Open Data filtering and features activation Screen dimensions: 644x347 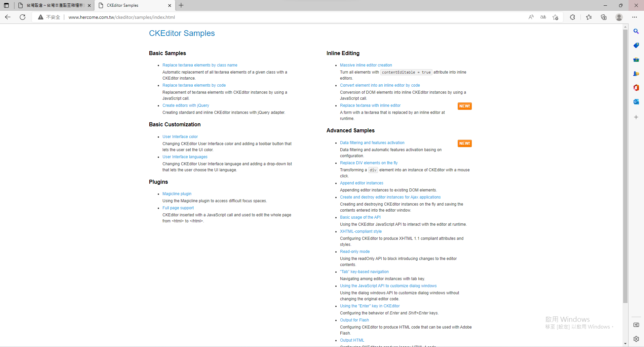pos(372,143)
